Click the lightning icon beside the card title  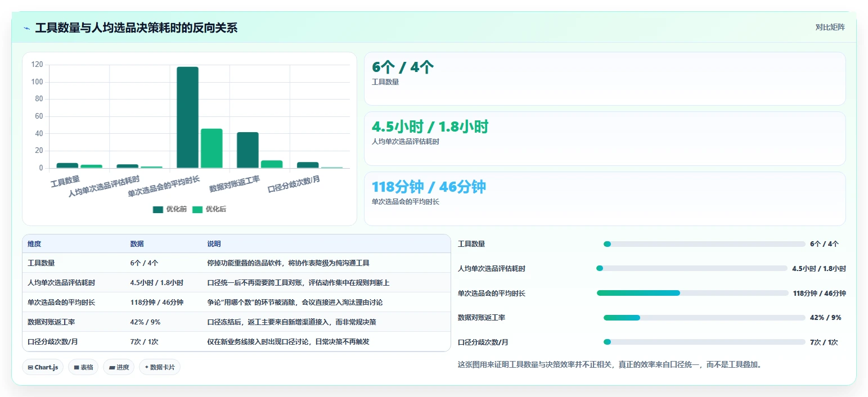point(26,28)
